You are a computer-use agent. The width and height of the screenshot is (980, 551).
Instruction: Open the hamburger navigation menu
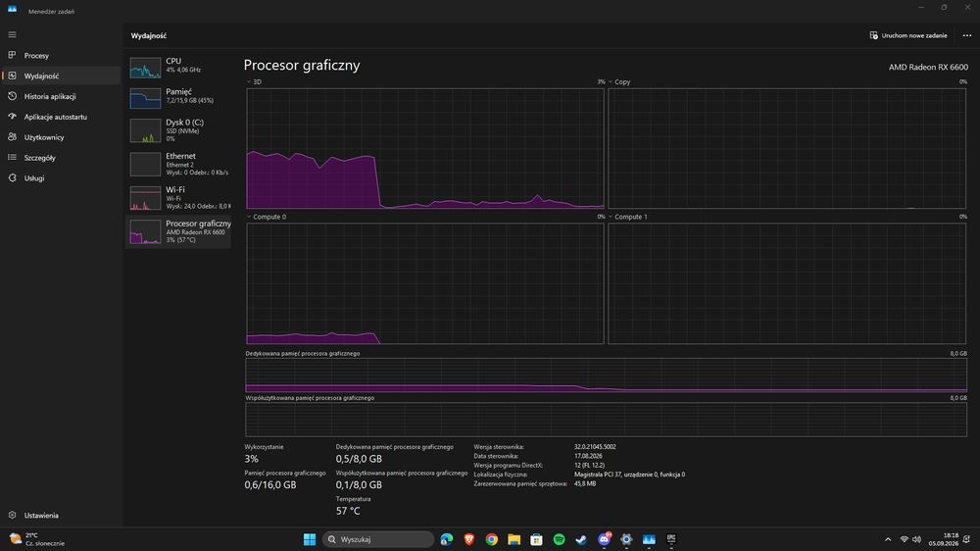[12, 34]
